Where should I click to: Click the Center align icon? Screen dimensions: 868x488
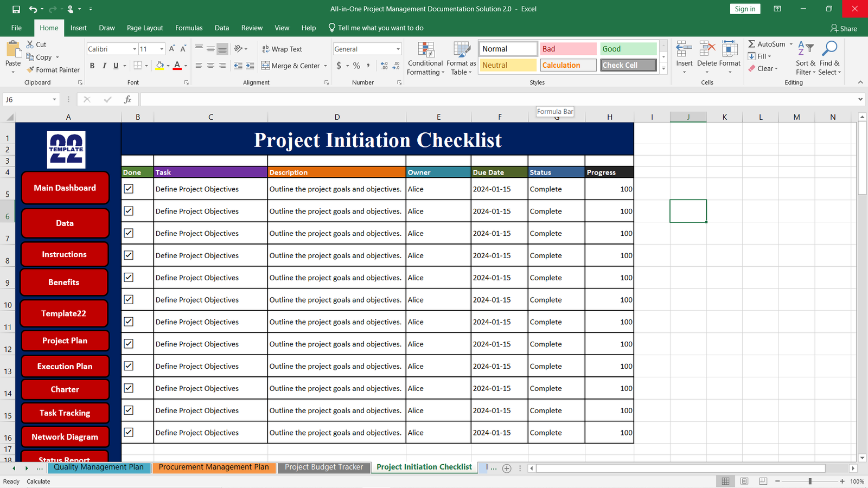(x=210, y=66)
